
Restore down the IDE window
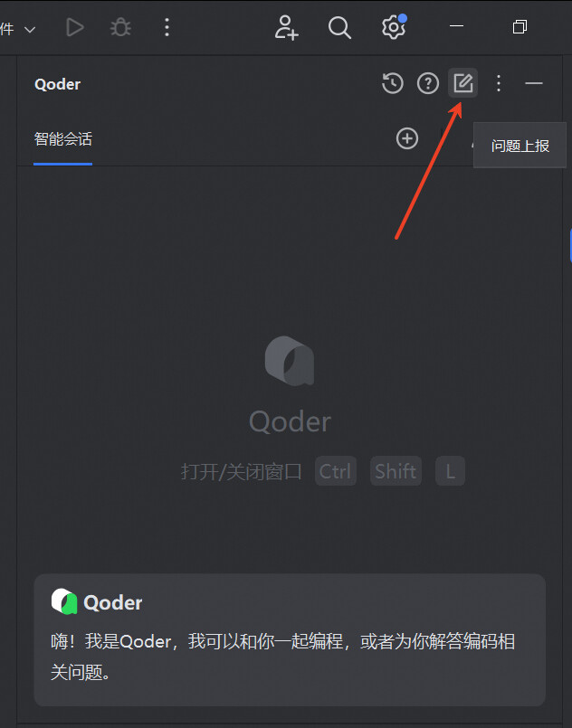click(520, 27)
